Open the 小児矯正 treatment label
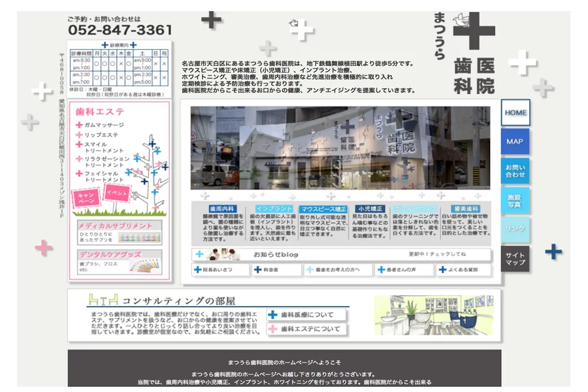Image resolution: width=588 pixels, height=392 pixels. click(x=370, y=208)
